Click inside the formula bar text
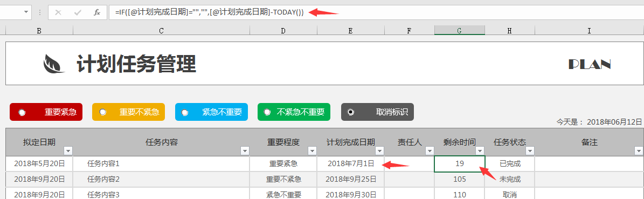 click(210, 12)
